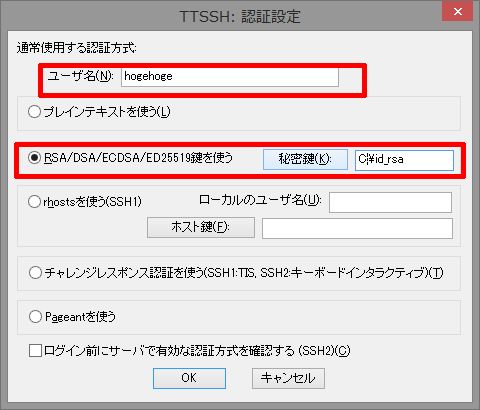
Task: Click the 通常使用する認証方式 heading text
Action: (77, 48)
